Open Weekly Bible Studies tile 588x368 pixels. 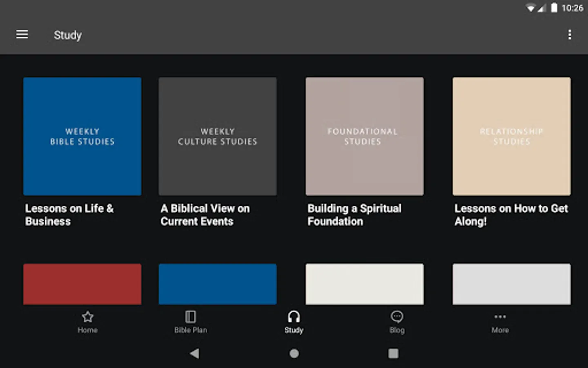pos(82,136)
